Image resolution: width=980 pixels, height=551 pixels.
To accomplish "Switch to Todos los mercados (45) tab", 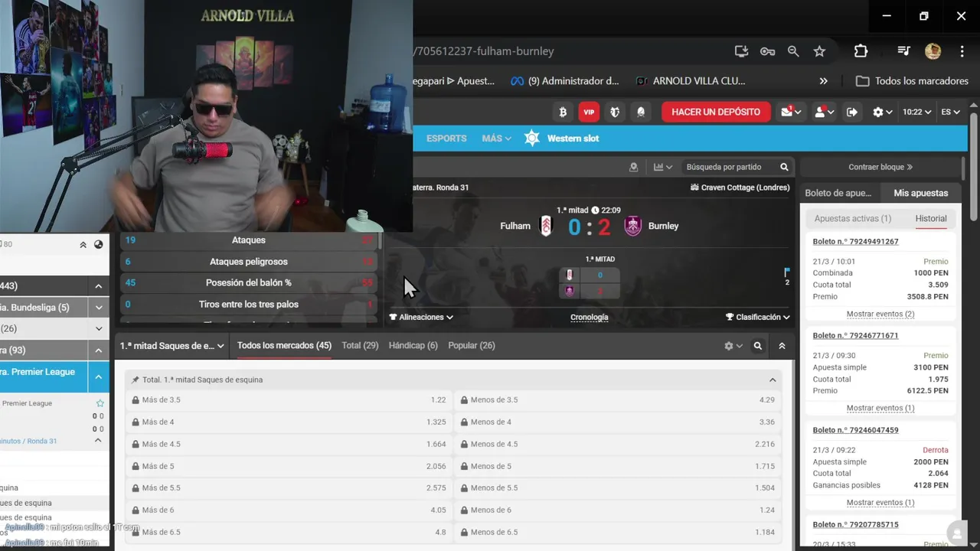I will click(x=284, y=346).
